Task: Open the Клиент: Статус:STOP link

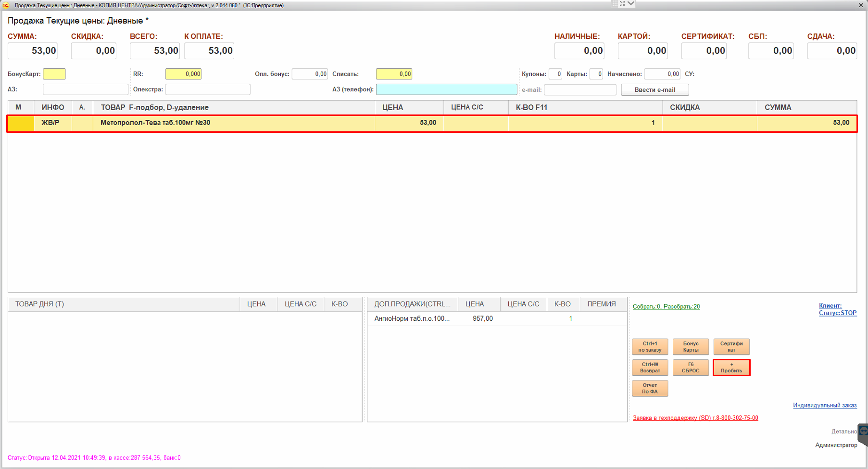Action: click(837, 309)
